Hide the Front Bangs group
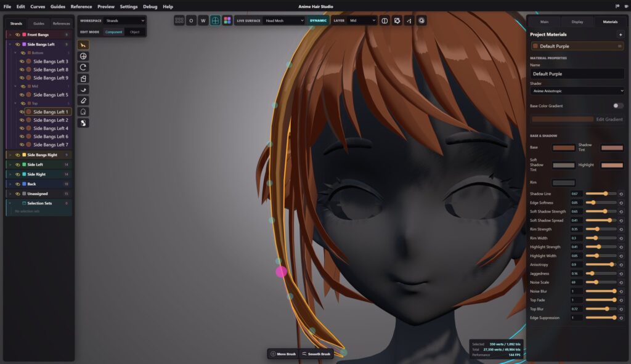This screenshot has width=631, height=364. click(18, 34)
